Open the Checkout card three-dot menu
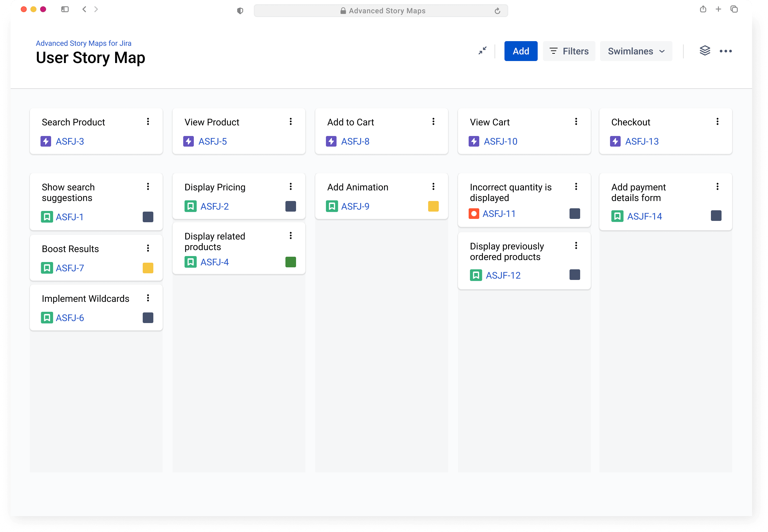Screen dimensions: 768x532 (x=717, y=122)
